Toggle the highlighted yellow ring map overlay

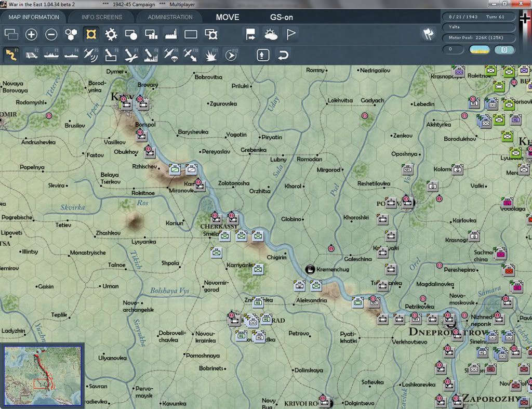[x=91, y=34]
